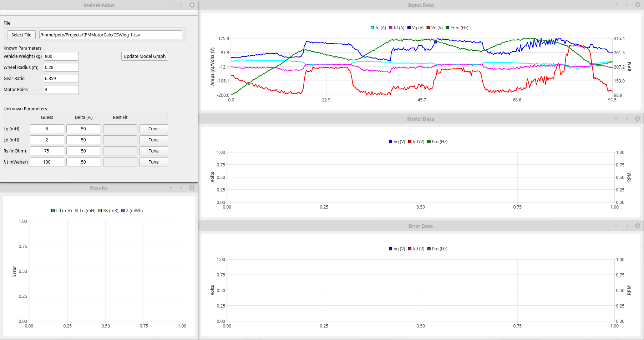Viewport: 644px width, 340px height.
Task: Click the Ld (mH) Guess field
Action: point(47,140)
